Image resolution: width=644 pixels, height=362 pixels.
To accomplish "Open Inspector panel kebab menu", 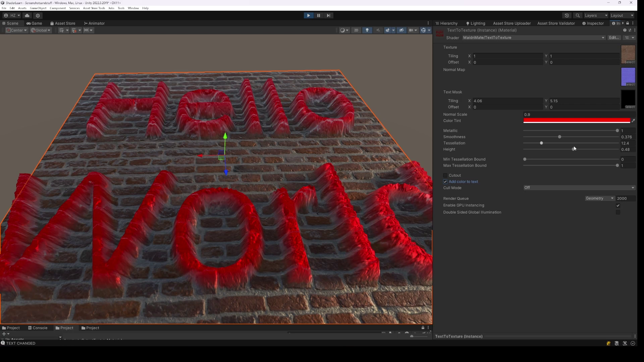I will click(633, 23).
